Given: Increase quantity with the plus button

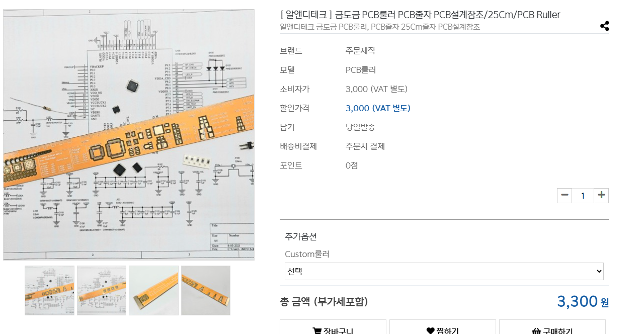Looking at the screenshot, I should [601, 195].
